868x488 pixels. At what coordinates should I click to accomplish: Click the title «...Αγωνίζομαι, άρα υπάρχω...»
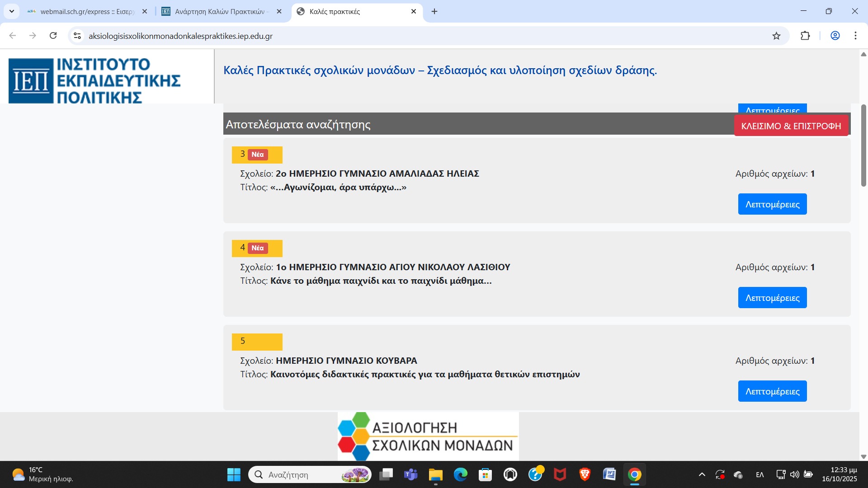338,188
